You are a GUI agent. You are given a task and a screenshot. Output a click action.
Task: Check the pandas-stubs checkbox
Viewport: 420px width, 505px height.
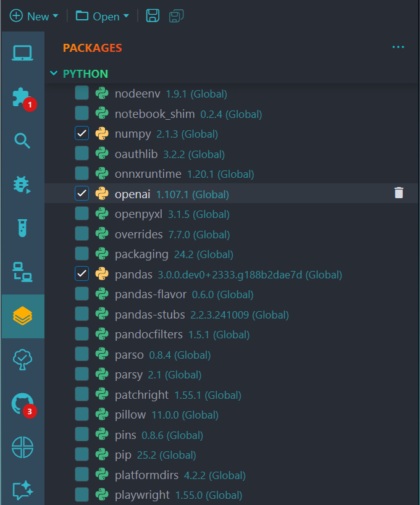(82, 314)
